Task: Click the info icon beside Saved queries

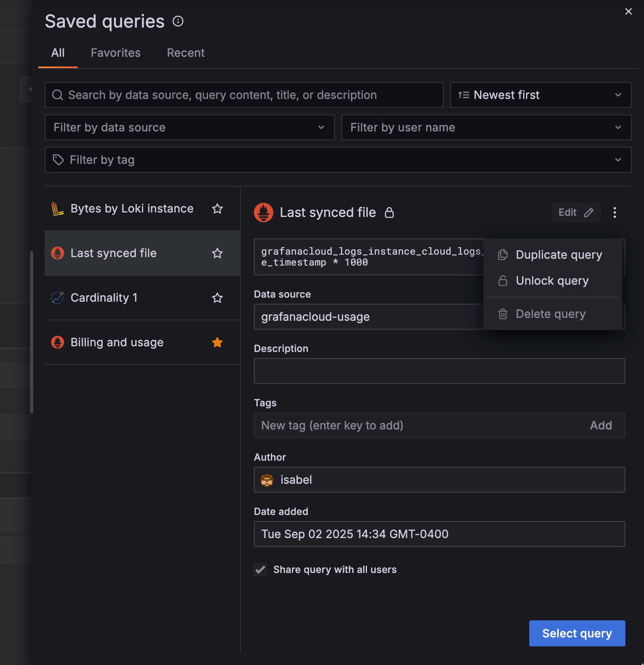Action: [178, 21]
